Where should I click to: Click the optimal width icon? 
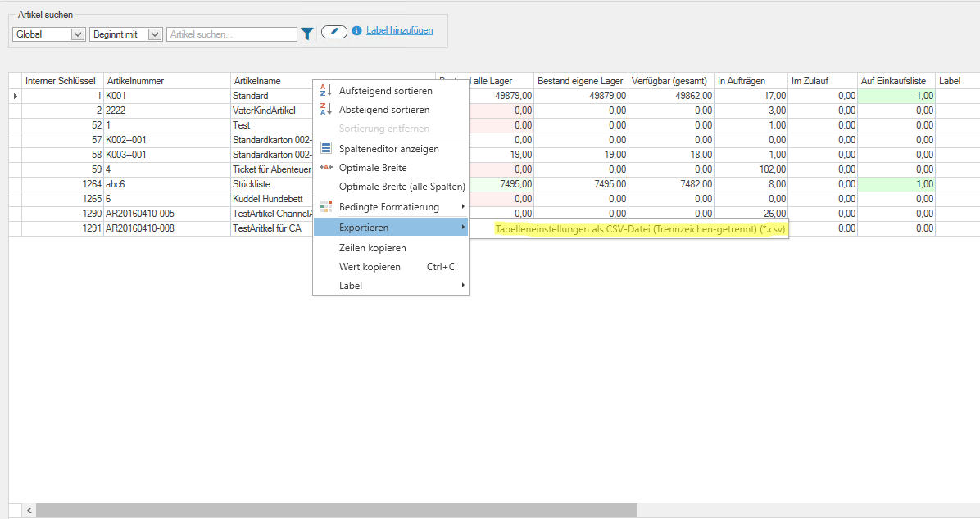click(x=325, y=167)
